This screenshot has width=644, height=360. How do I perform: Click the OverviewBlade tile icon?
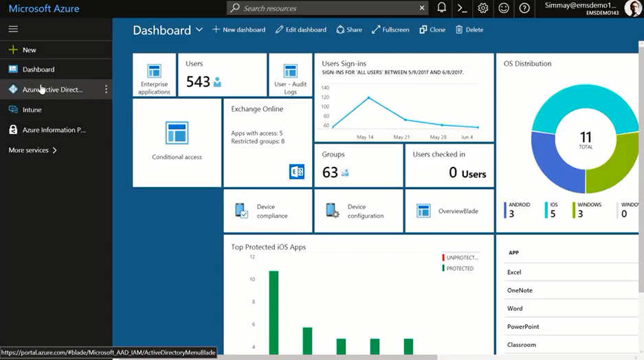(x=423, y=211)
